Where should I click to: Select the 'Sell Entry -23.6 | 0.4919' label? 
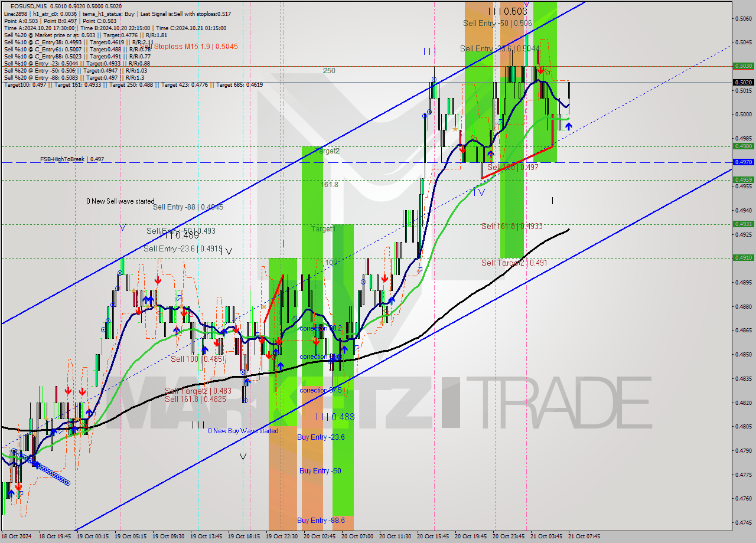(x=183, y=248)
